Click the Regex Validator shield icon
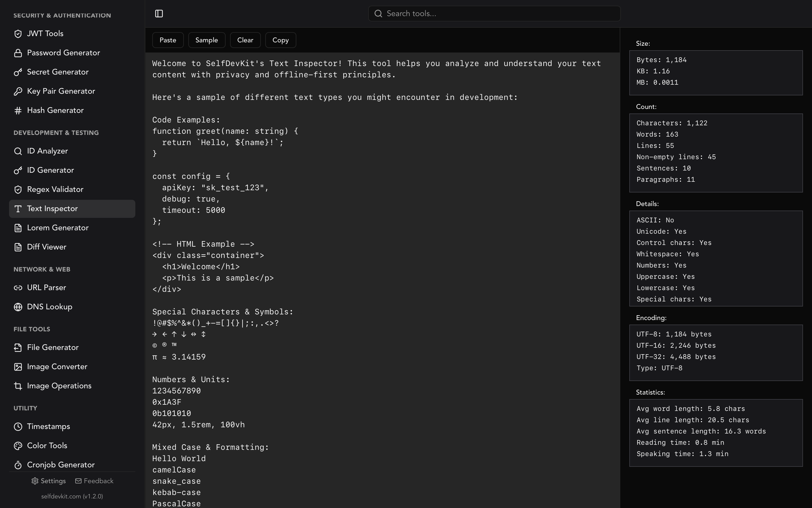812x508 pixels. pyautogui.click(x=18, y=189)
